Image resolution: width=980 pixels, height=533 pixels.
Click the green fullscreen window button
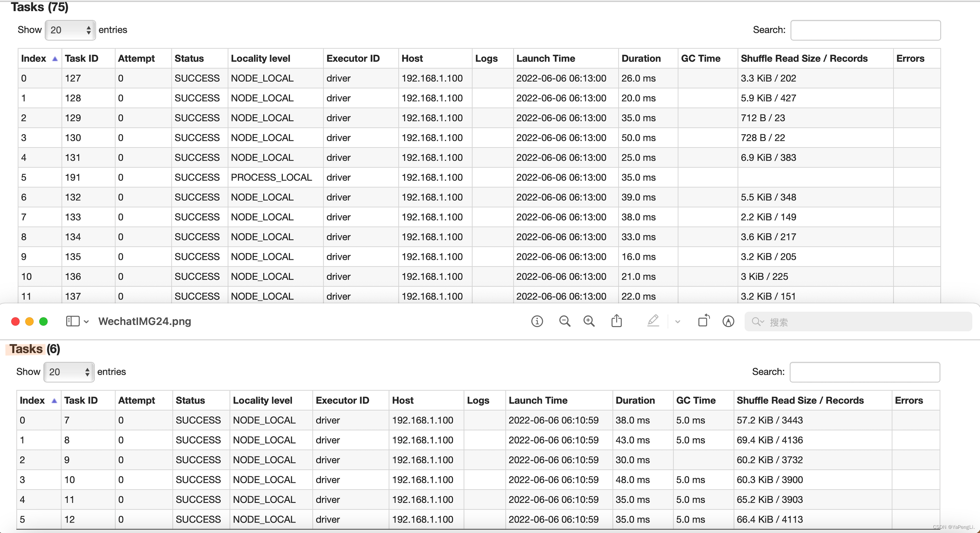pos(43,321)
